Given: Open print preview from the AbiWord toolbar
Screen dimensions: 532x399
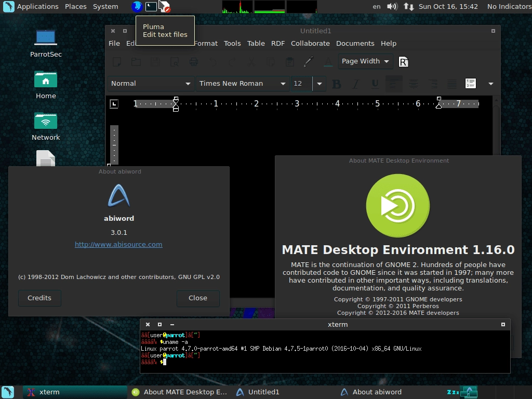Looking at the screenshot, I should [175, 62].
